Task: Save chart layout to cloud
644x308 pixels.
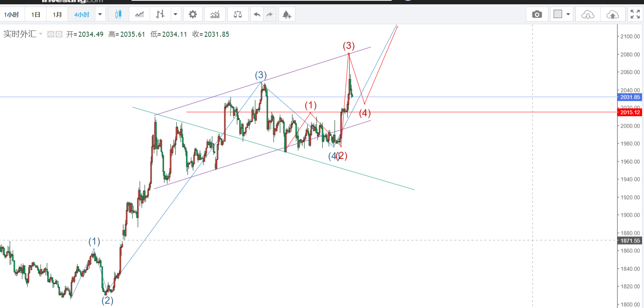Action: (612, 14)
